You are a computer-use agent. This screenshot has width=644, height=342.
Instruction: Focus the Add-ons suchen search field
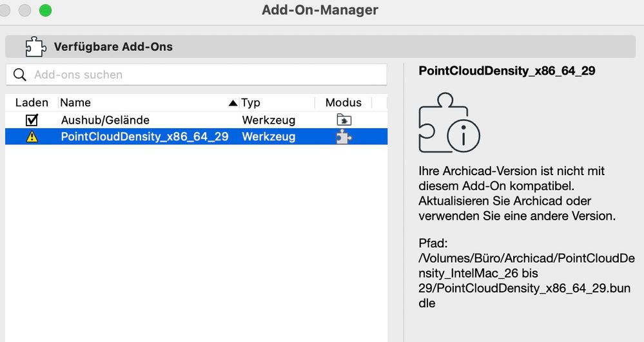(x=197, y=75)
